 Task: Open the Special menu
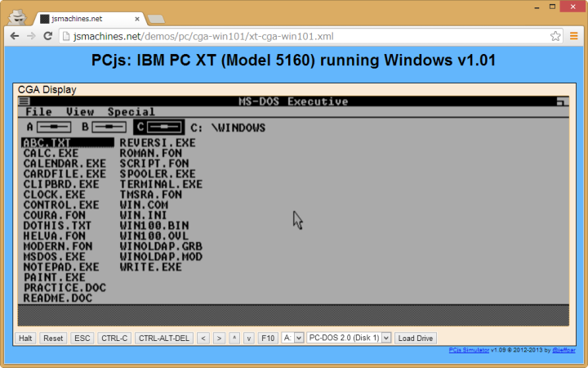(x=131, y=112)
